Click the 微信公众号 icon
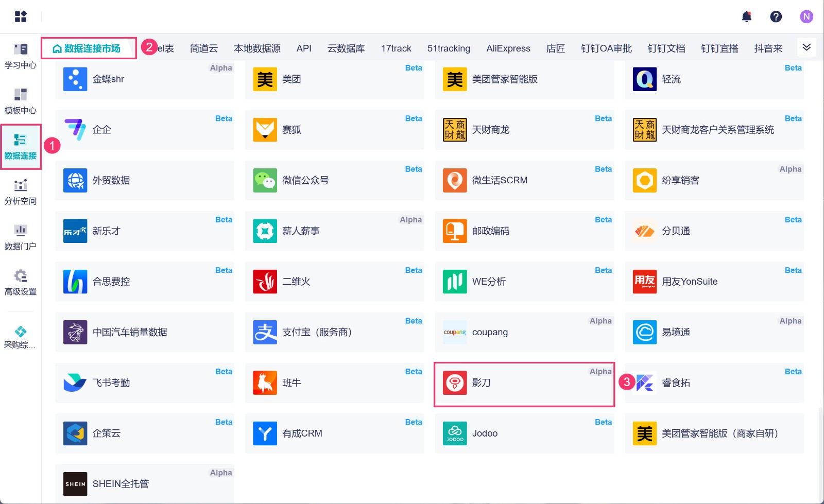This screenshot has height=504, width=824. point(265,180)
